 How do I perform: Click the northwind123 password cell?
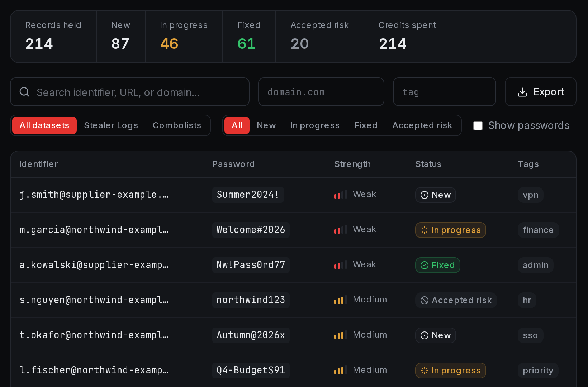pyautogui.click(x=251, y=300)
